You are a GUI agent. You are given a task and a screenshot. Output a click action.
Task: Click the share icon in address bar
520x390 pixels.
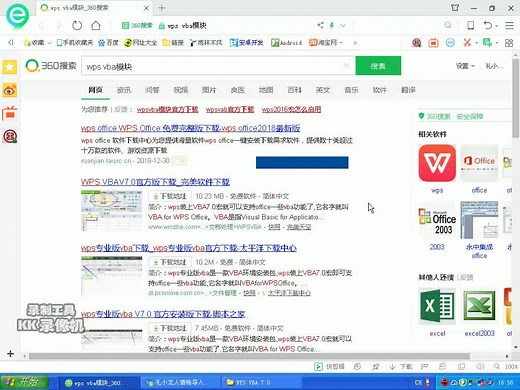320,25
